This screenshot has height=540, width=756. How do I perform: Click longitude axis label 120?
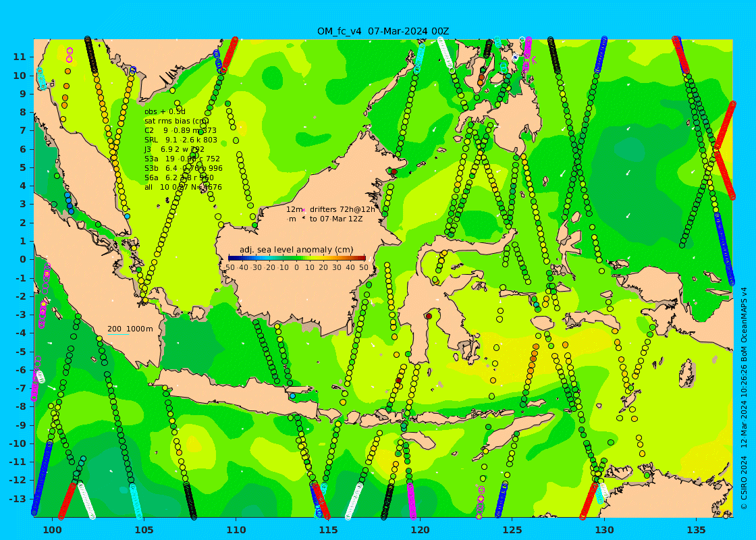420,531
